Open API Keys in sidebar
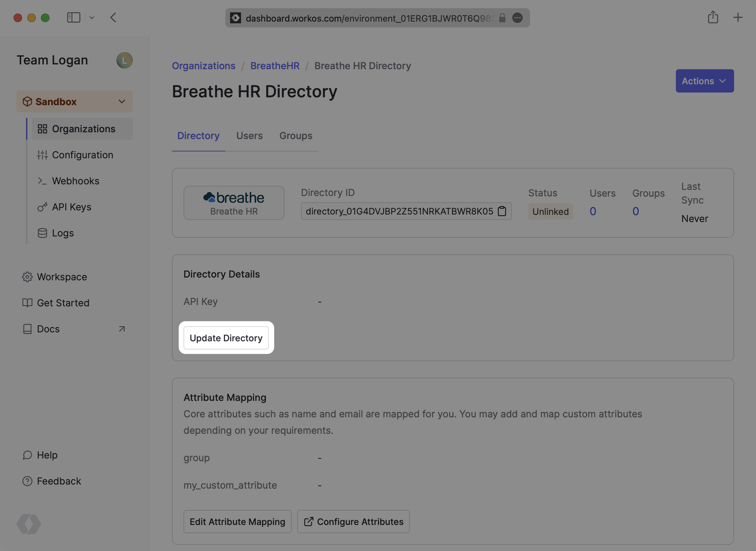The image size is (756, 551). pos(71,207)
